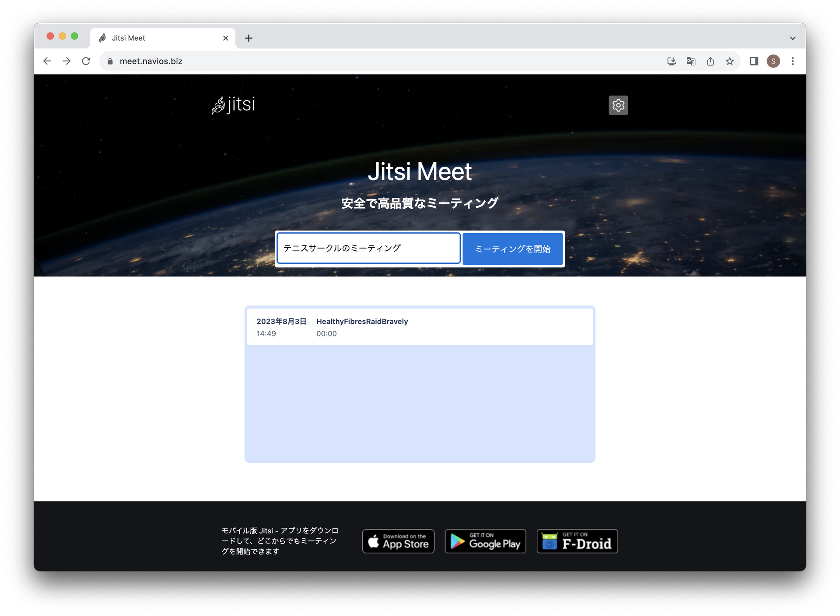840x616 pixels.
Task: Focus the meeting name input field
Action: (369, 248)
